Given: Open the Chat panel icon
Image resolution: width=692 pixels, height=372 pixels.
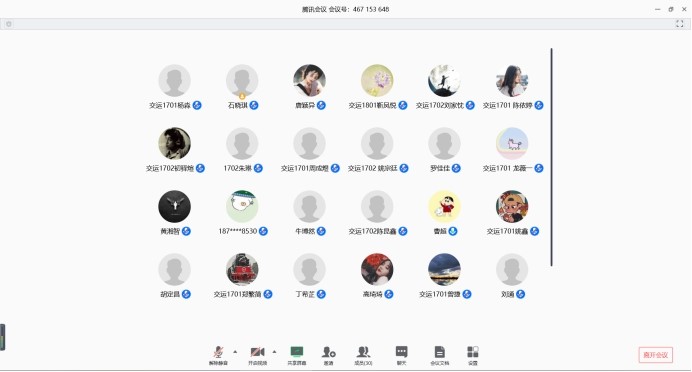Looking at the screenshot, I should pyautogui.click(x=401, y=355).
